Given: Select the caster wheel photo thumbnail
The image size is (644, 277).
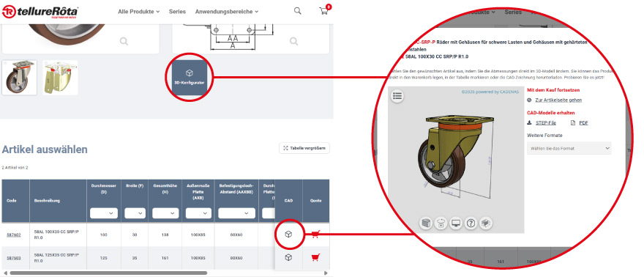Looking at the screenshot, I should [19, 78].
